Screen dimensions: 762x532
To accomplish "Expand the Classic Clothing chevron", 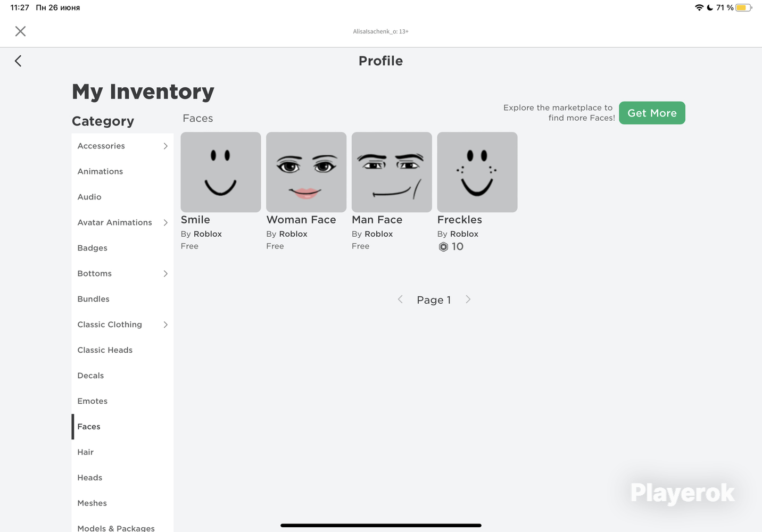I will click(x=165, y=325).
